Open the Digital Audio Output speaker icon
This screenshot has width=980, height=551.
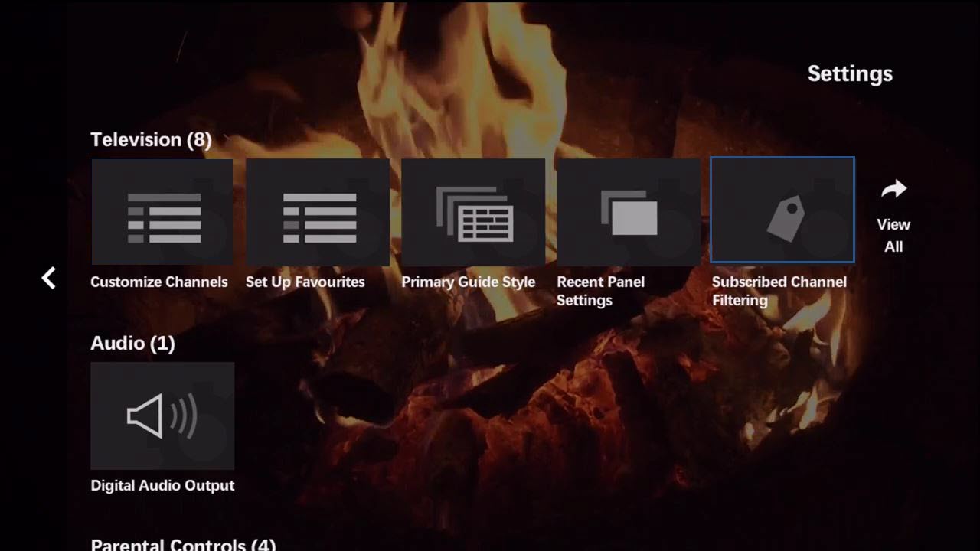tap(162, 416)
